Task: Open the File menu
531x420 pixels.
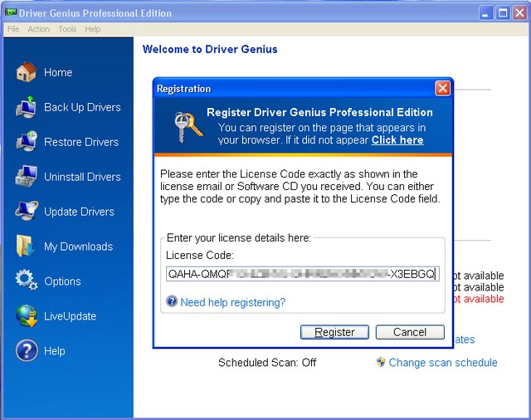Action: (x=13, y=29)
